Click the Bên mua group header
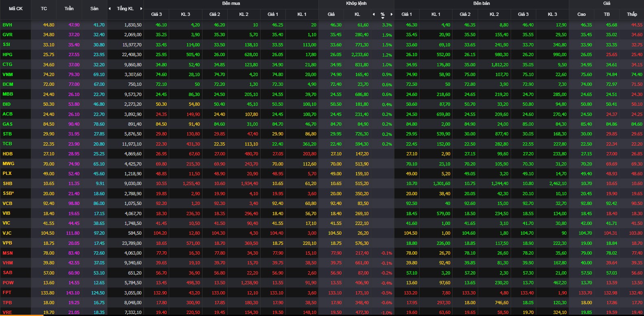The image size is (644, 316). point(231,3)
